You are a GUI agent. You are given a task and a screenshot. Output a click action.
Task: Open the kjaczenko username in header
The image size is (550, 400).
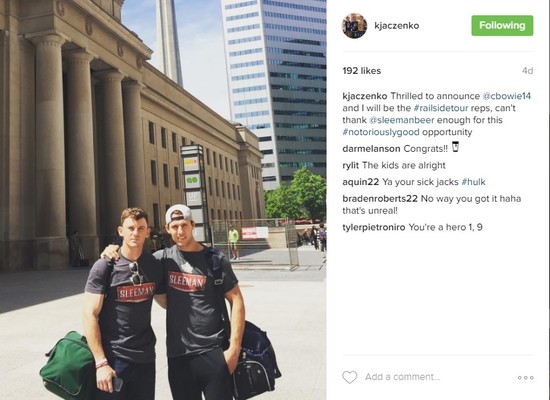point(397,26)
